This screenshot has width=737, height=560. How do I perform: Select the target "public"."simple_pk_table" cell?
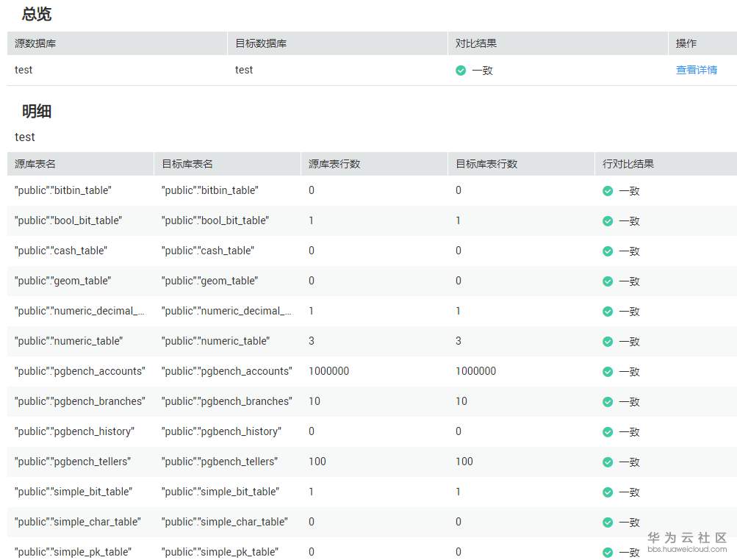pos(220,551)
